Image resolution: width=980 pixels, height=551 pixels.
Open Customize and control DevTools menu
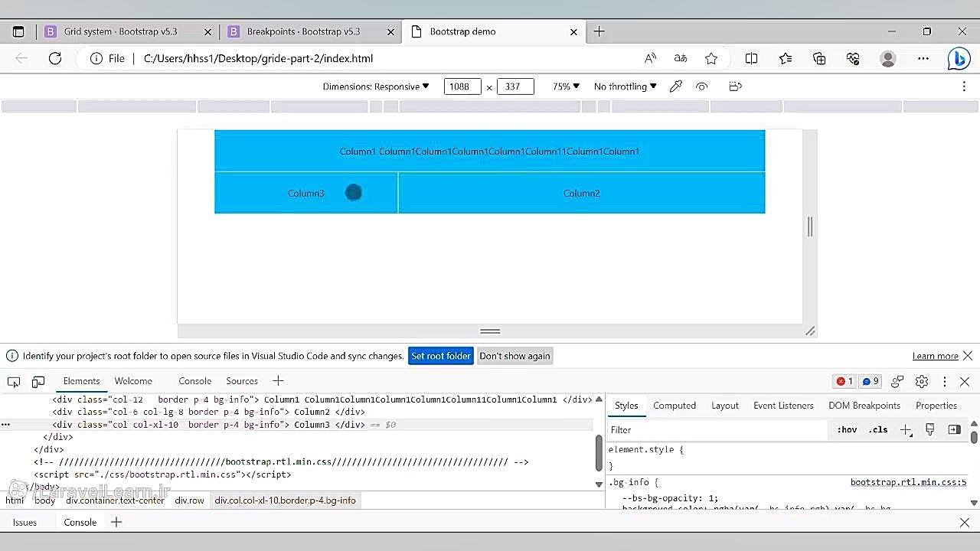945,381
